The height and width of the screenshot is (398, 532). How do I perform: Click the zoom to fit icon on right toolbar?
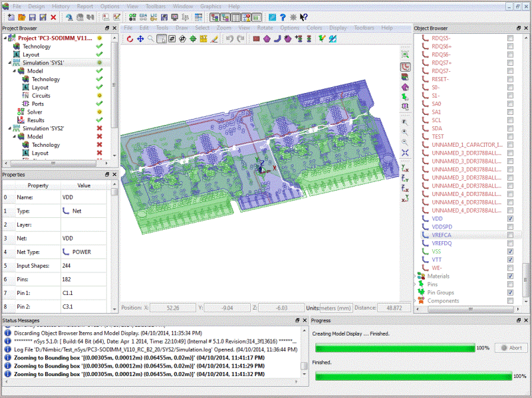[x=405, y=54]
